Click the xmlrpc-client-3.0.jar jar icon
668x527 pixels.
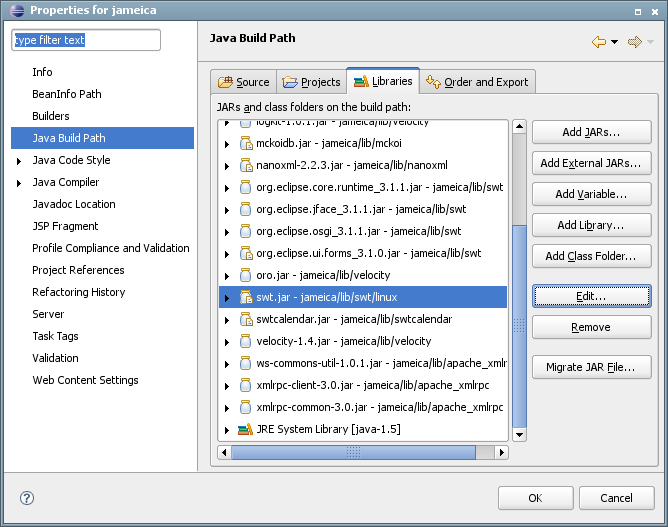point(245,386)
